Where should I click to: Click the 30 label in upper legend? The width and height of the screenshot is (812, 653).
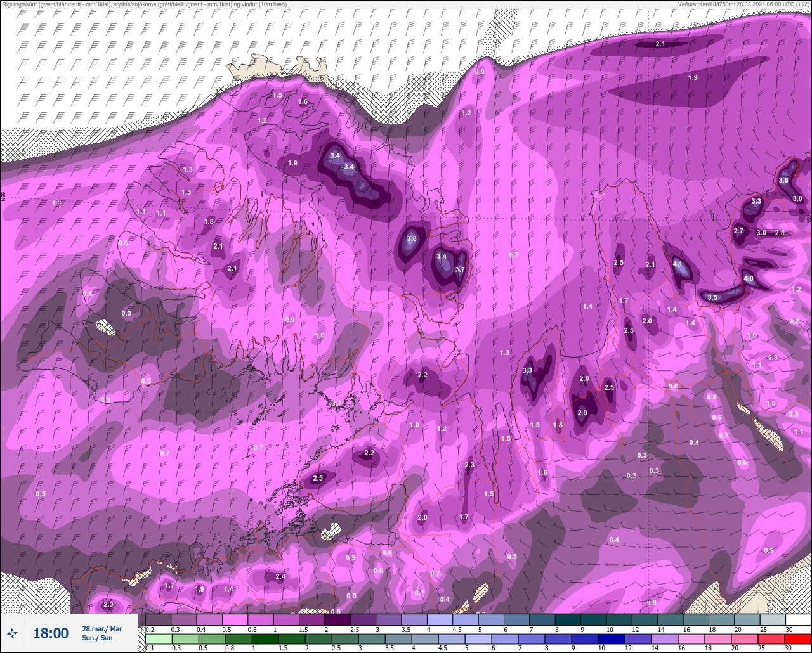tap(788, 629)
